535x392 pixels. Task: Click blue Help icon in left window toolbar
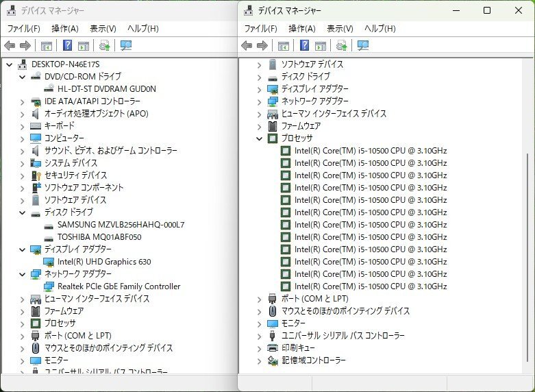pyautogui.click(x=68, y=45)
